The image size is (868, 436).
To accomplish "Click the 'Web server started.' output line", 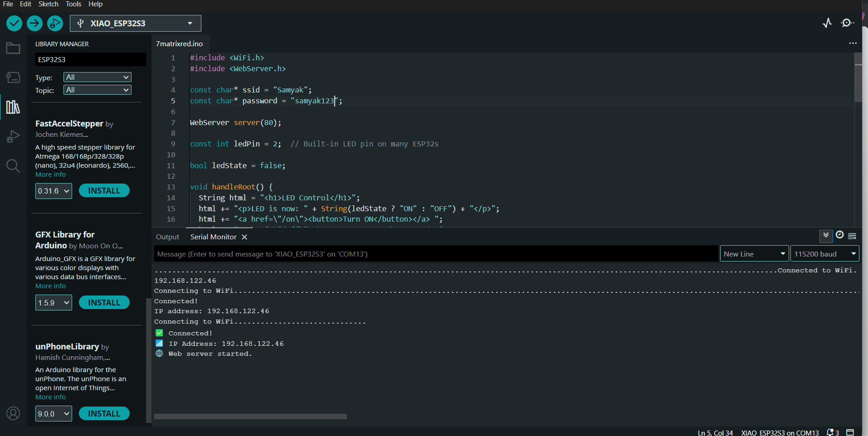I will tap(210, 354).
